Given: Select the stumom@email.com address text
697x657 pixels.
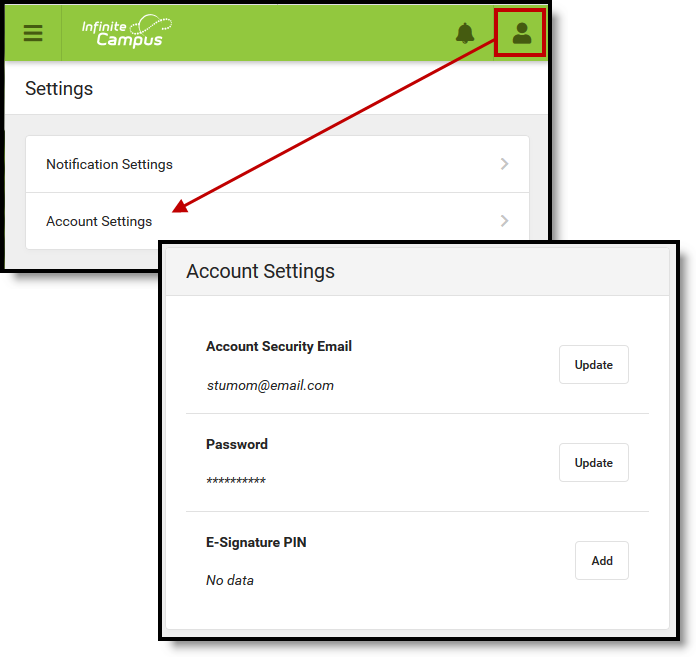Looking at the screenshot, I should [270, 385].
